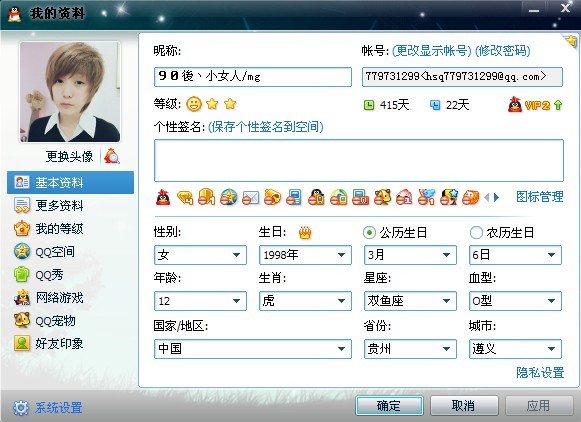
Task: Click the yellow building badge icon
Action: click(x=206, y=197)
